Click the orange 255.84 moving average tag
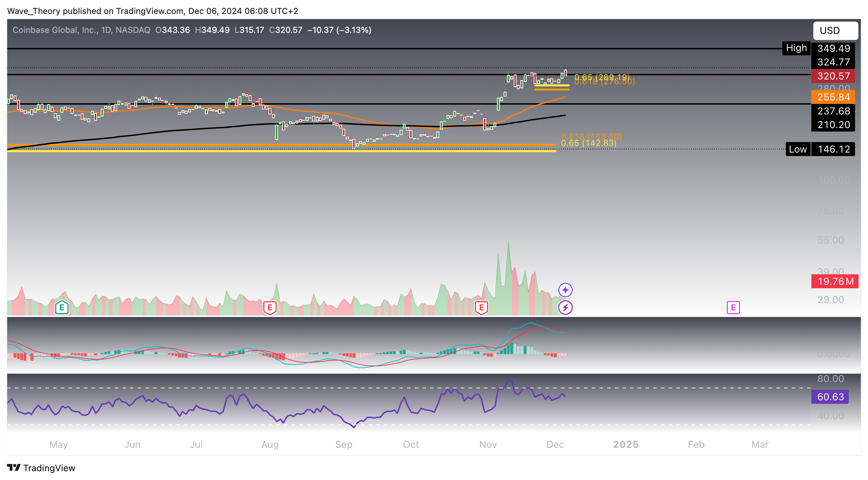Viewport: 868px width, 480px height. pyautogui.click(x=833, y=97)
